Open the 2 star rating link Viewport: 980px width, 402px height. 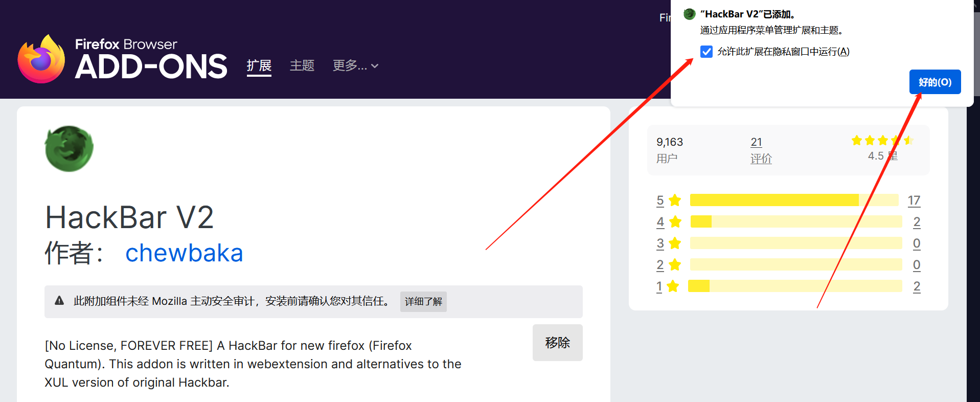pos(660,264)
